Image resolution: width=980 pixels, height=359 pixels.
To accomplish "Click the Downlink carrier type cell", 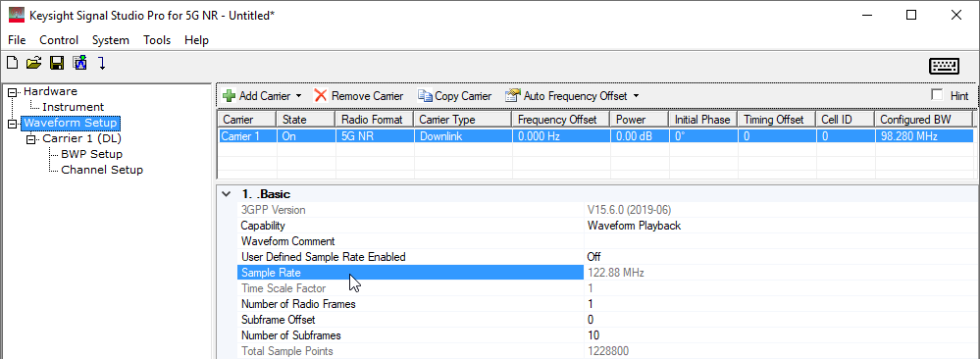I will [x=462, y=135].
